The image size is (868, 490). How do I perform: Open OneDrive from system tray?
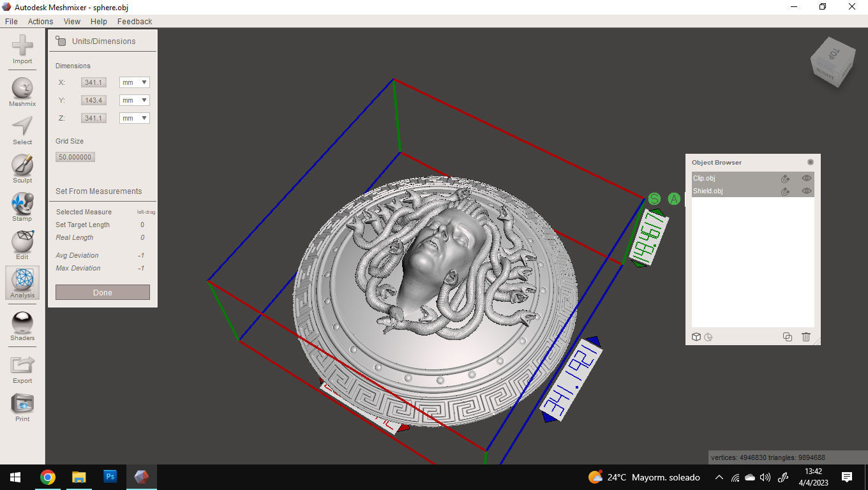point(750,477)
